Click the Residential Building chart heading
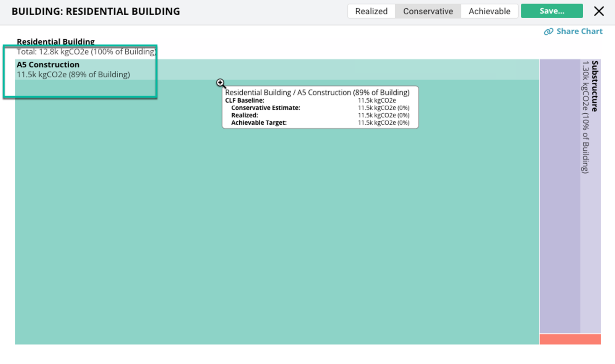The width and height of the screenshot is (615, 364). [x=55, y=41]
